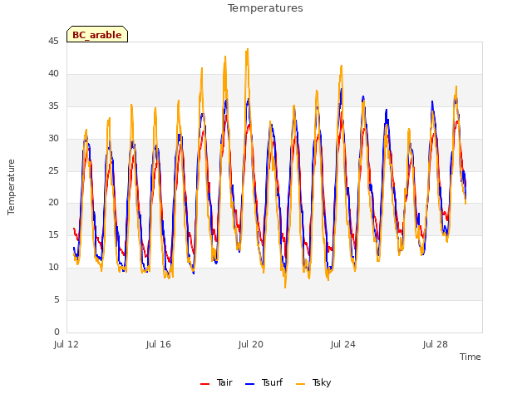Click the Jul 20 x-axis label
This screenshot has width=532, height=399.
[251, 344]
